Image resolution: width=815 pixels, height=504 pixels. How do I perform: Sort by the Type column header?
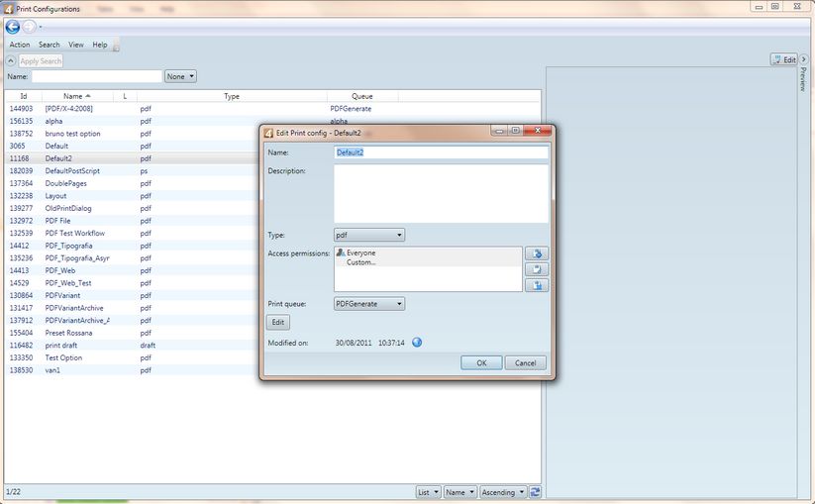tap(232, 96)
